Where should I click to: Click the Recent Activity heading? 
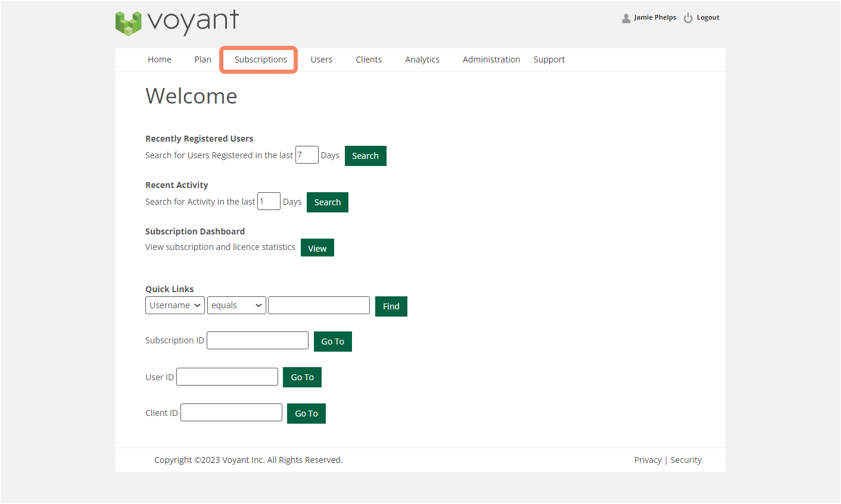coord(177,185)
